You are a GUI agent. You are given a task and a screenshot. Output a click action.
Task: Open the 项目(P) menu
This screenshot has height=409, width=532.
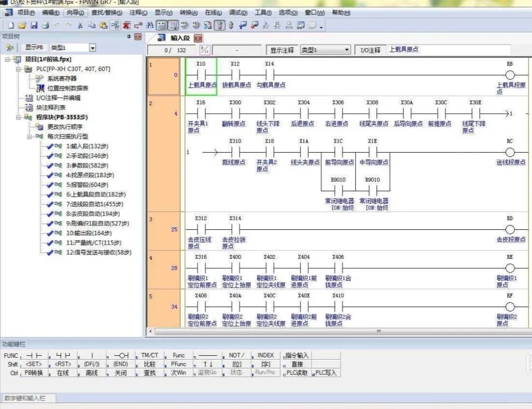coord(26,12)
